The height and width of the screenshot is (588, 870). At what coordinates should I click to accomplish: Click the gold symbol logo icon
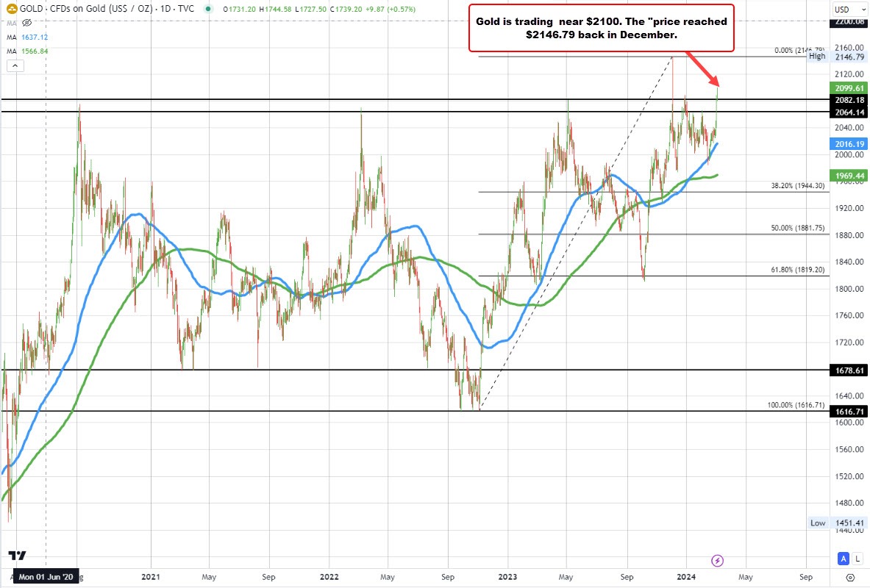click(x=10, y=9)
